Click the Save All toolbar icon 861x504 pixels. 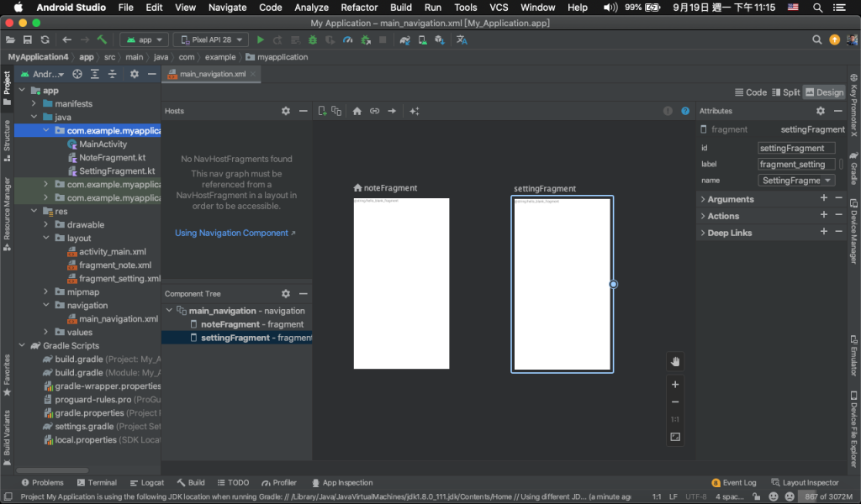click(28, 39)
